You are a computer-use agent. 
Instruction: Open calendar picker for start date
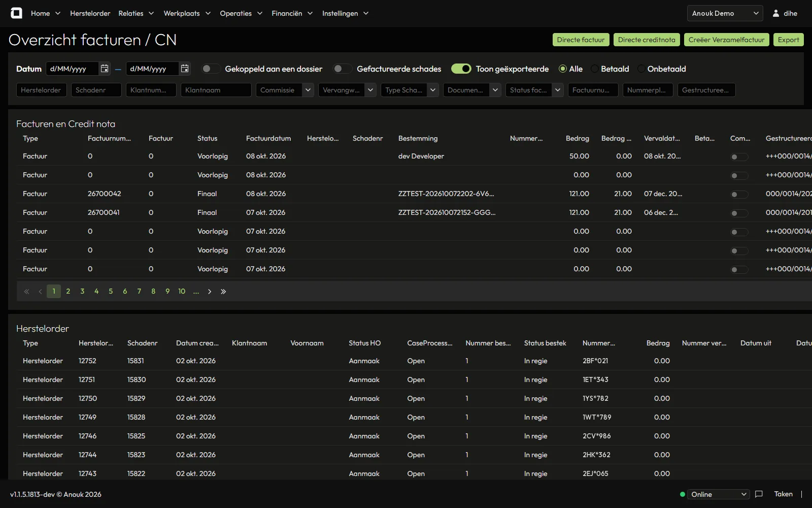coord(105,69)
